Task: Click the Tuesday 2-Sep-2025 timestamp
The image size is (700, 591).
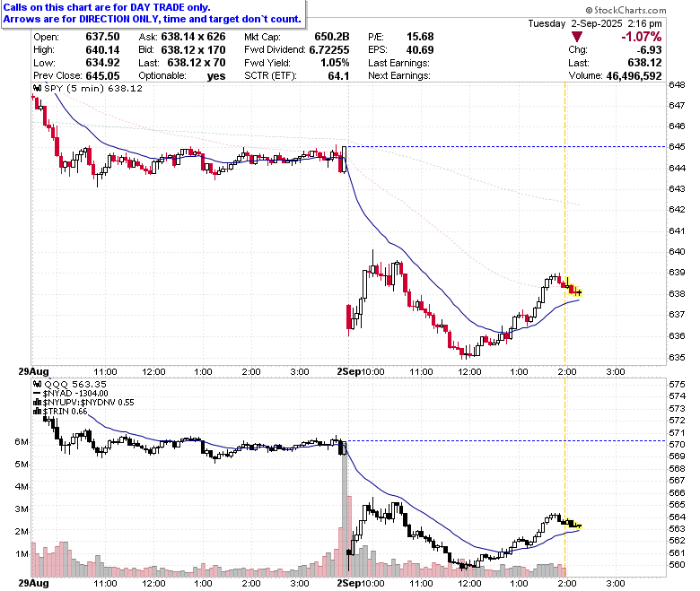Action: pos(595,23)
